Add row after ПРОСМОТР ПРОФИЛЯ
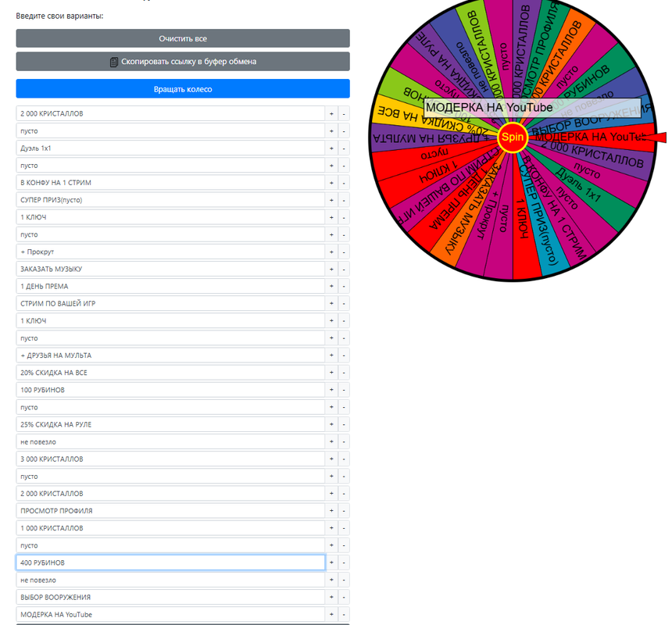The image size is (672, 625). point(331,511)
